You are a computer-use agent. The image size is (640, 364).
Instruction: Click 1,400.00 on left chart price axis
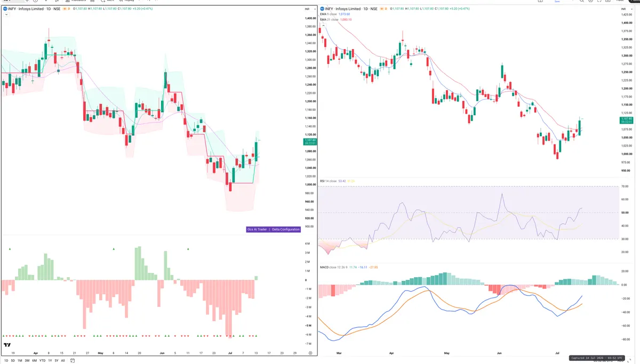[310, 18]
